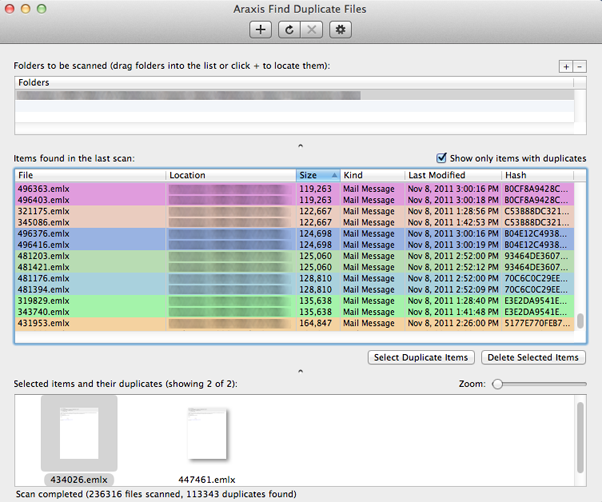Select row 481176.emlx

coord(294,278)
